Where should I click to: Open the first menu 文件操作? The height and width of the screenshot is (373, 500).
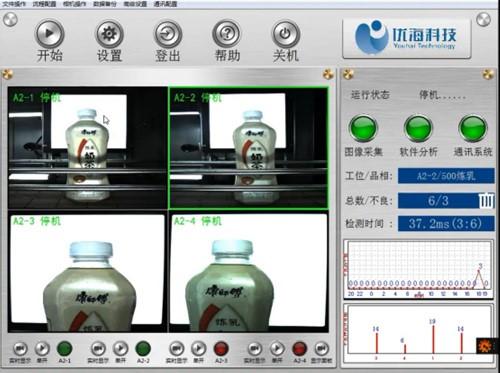(x=14, y=4)
